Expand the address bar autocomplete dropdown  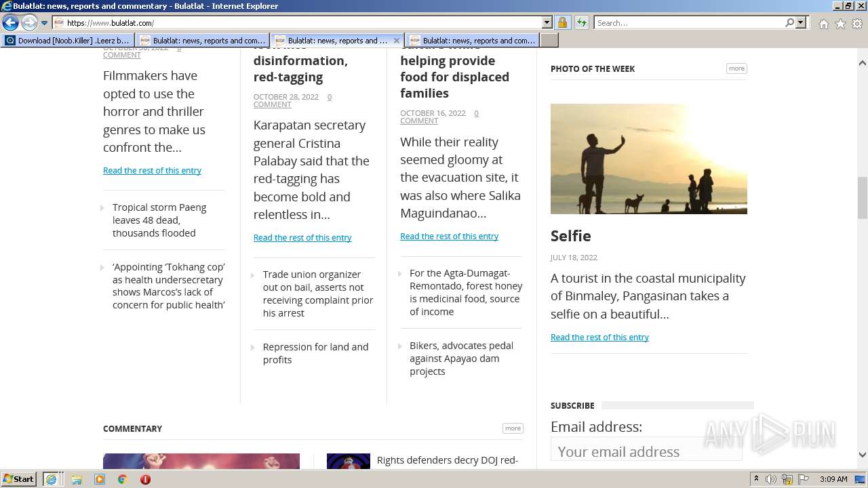547,22
